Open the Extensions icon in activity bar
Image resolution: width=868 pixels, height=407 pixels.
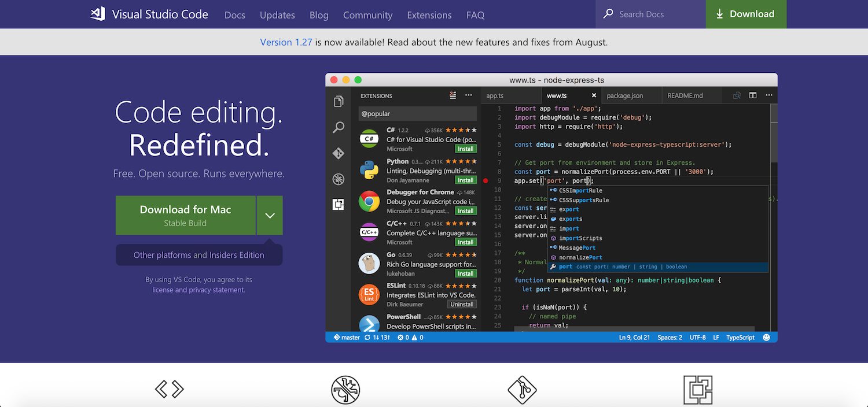[339, 204]
